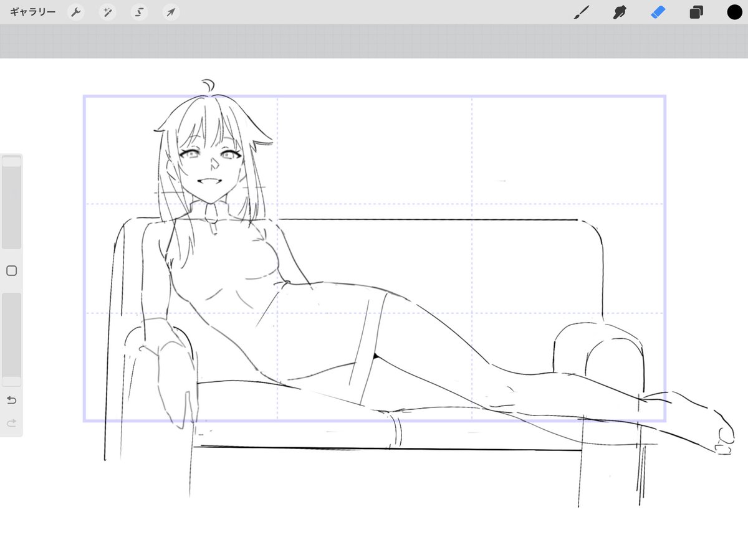Redo with the greyed redo arrow
748x560 pixels.
pos(11,424)
